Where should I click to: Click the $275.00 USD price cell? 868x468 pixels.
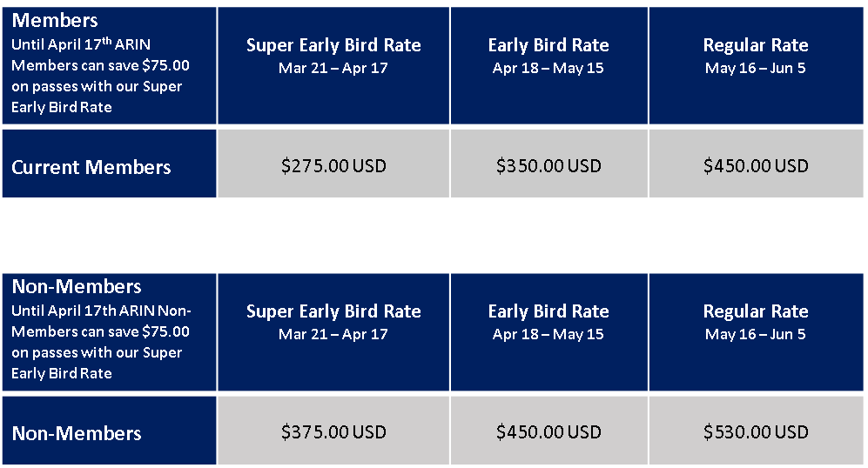pyautogui.click(x=333, y=164)
